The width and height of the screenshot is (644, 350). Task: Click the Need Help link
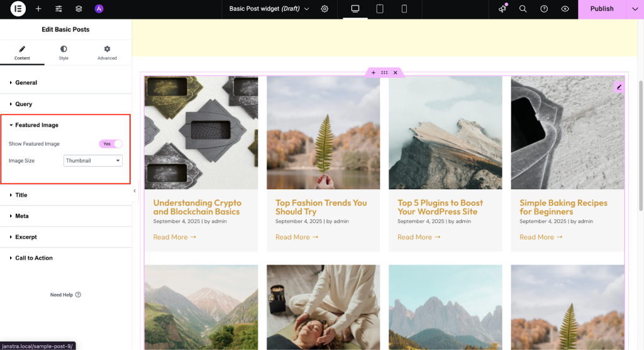(x=65, y=295)
